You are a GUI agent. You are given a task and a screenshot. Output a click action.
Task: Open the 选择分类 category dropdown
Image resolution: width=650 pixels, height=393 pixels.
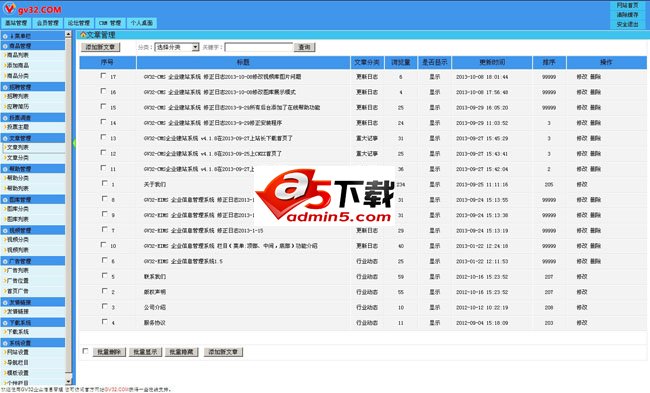point(177,47)
